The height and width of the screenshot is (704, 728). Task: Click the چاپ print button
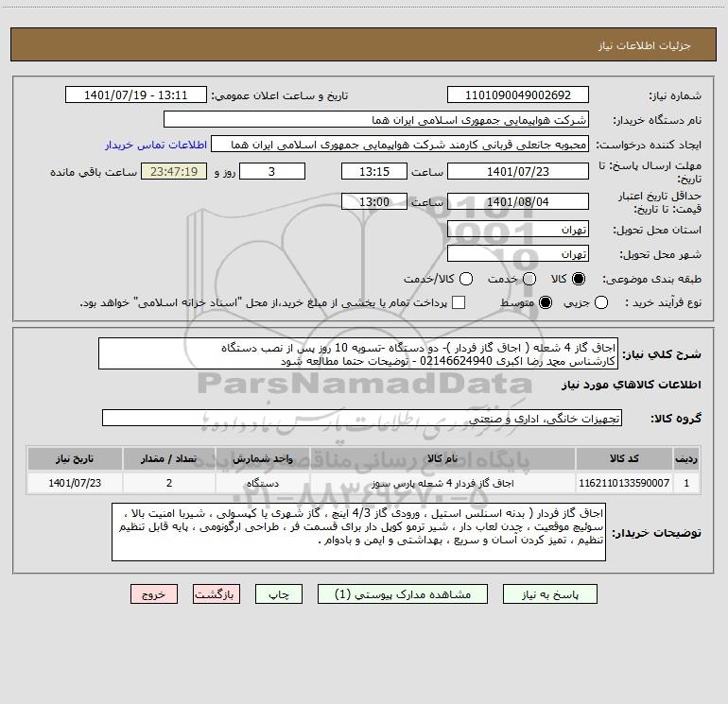coord(279,594)
